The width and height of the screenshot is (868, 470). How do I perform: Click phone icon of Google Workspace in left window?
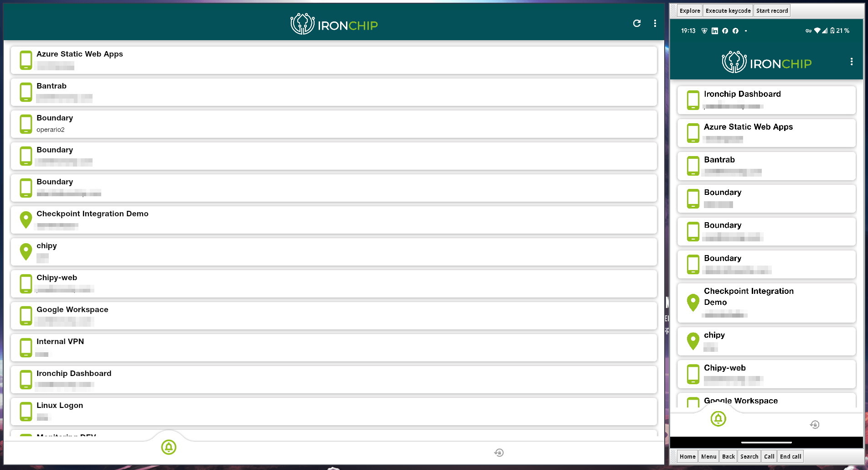[x=26, y=316]
